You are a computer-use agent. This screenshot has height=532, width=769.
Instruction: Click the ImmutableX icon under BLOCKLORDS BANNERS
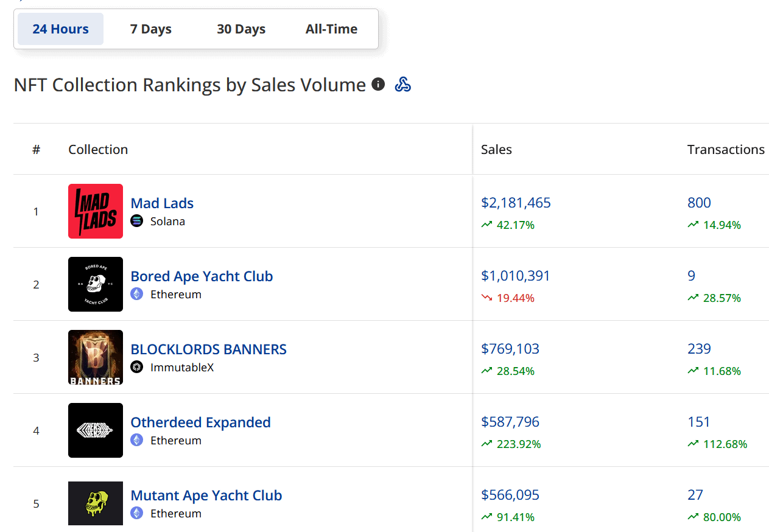[x=137, y=367]
